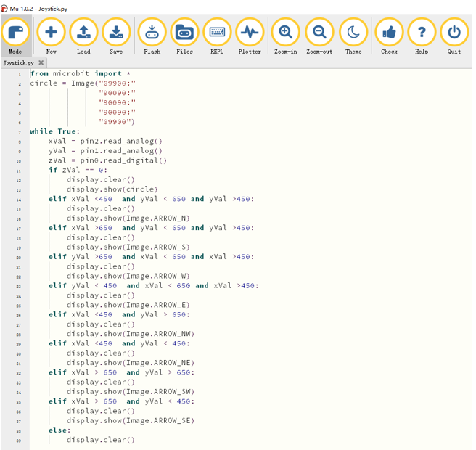
Task: Zoom-out the editor text
Action: [319, 36]
